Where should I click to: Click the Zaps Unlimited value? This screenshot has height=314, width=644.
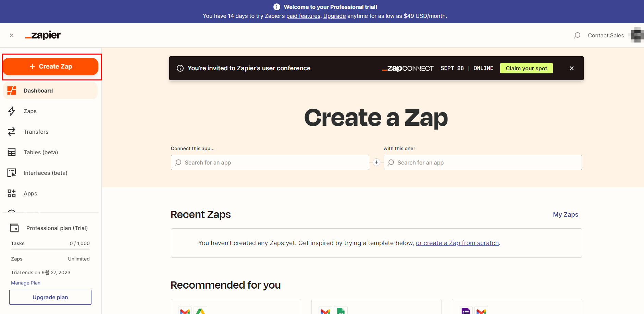pos(79,259)
